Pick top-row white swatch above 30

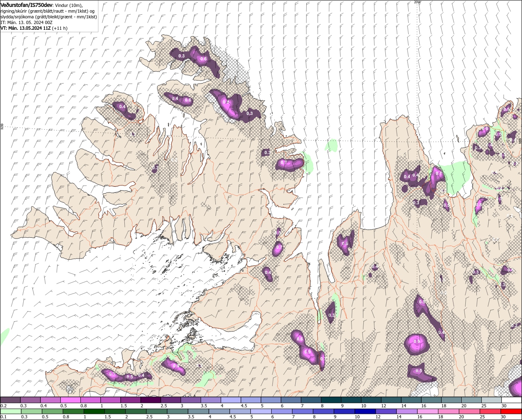point(512,400)
